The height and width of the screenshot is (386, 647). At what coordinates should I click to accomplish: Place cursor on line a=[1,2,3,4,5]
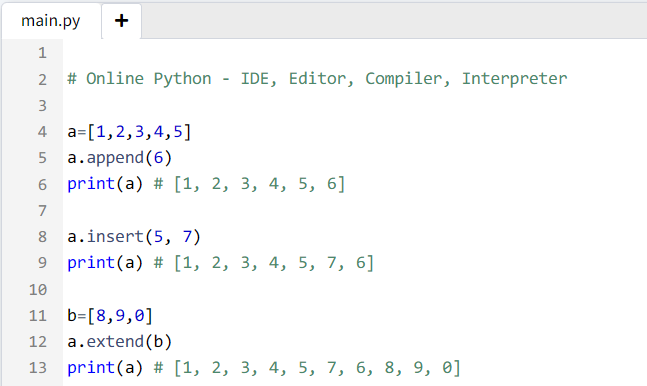tap(129, 132)
